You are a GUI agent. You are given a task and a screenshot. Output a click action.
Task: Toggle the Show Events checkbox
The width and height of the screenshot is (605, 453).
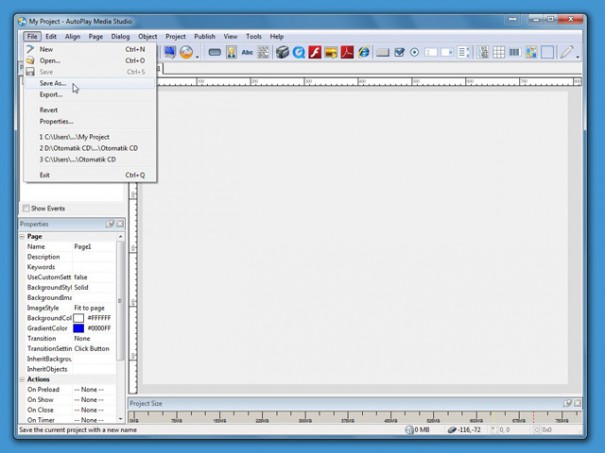[x=26, y=208]
